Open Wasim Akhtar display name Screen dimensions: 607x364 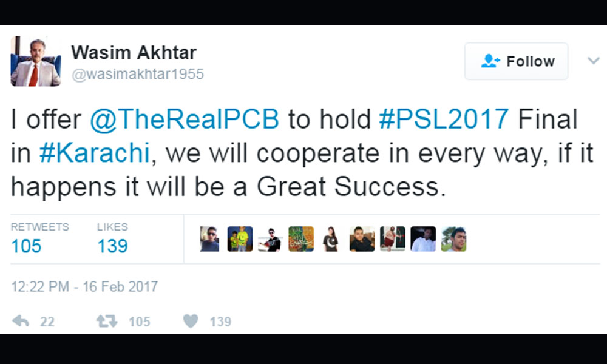click(134, 53)
